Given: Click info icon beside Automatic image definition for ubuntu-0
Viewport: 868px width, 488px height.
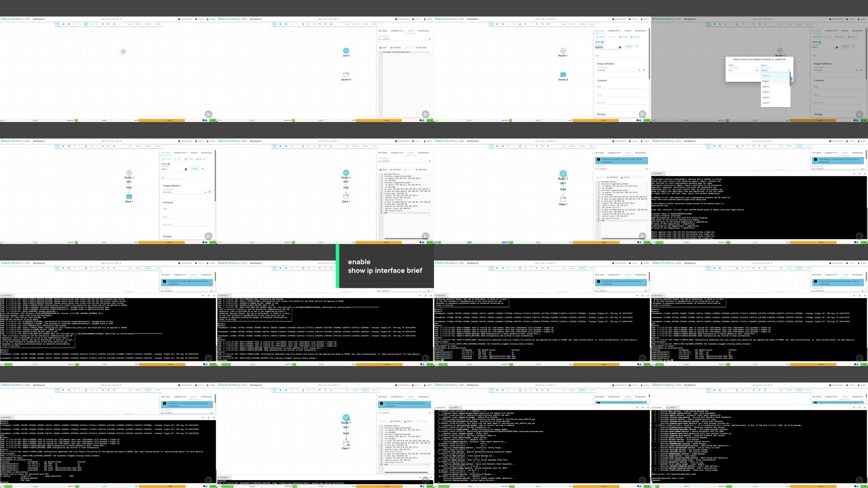Looking at the screenshot, I should click(644, 70).
